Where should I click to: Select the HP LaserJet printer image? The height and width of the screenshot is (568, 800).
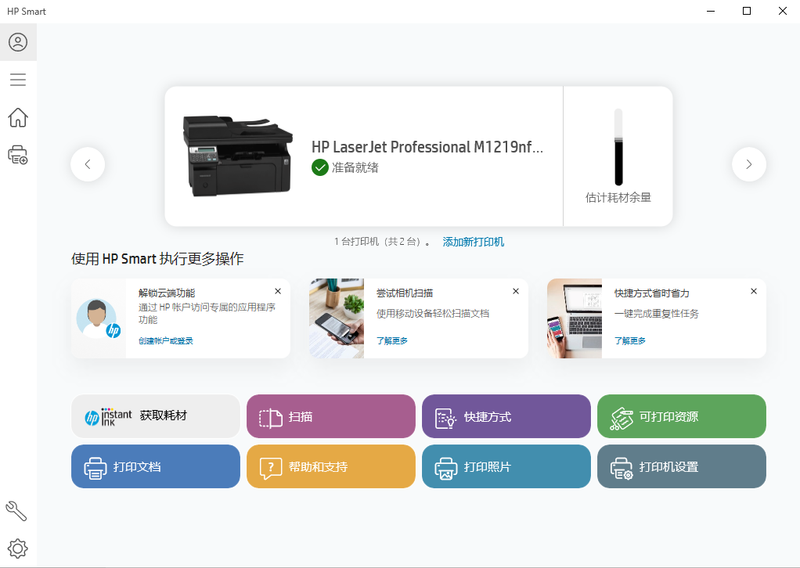coord(237,155)
